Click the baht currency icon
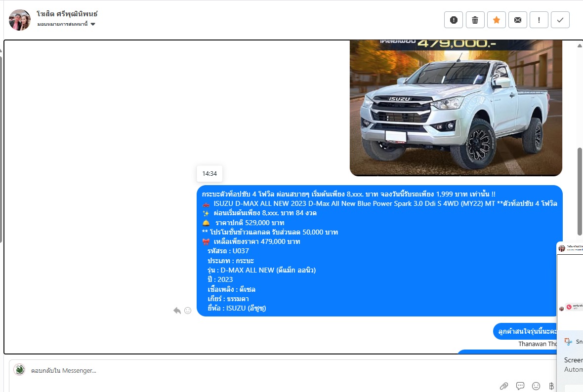 coord(551,386)
